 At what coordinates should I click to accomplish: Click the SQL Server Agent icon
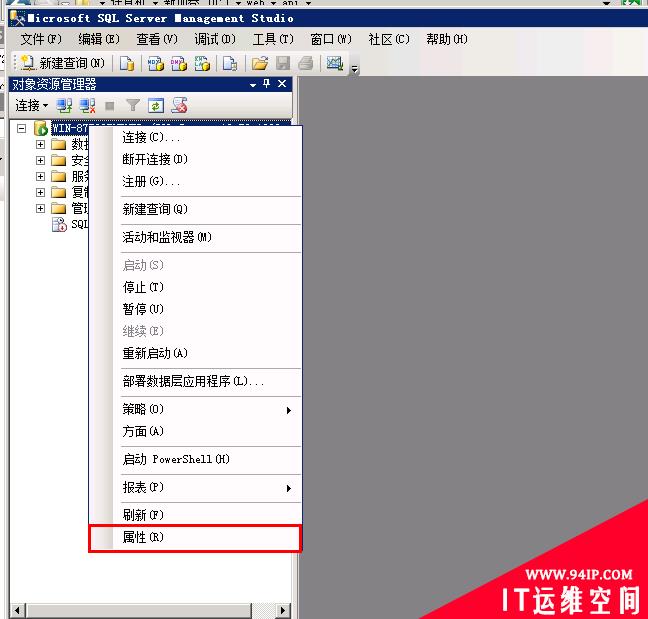click(59, 224)
